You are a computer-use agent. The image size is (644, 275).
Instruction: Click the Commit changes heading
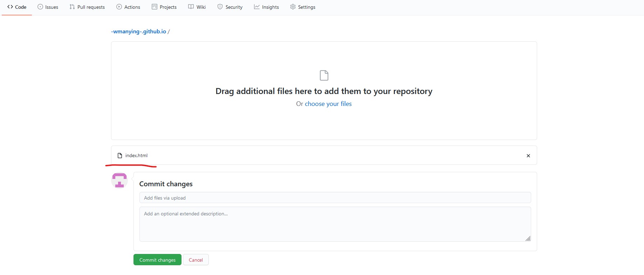point(166,184)
